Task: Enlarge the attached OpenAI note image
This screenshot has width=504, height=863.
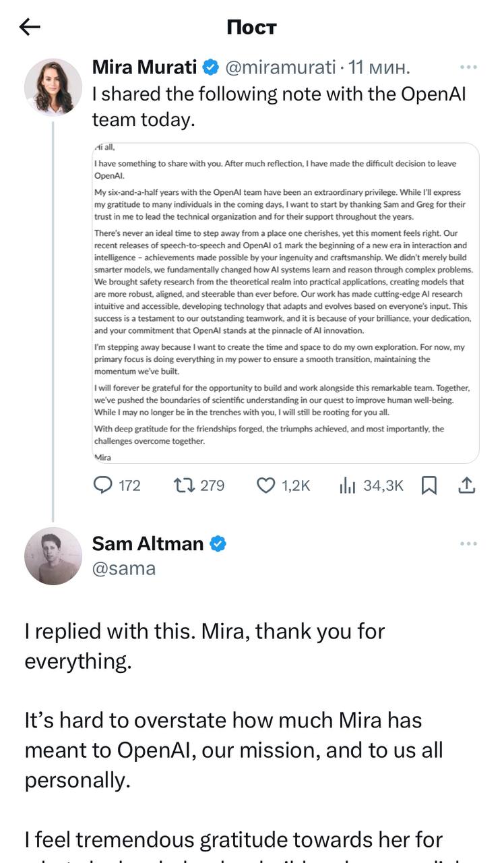Action: (x=285, y=303)
